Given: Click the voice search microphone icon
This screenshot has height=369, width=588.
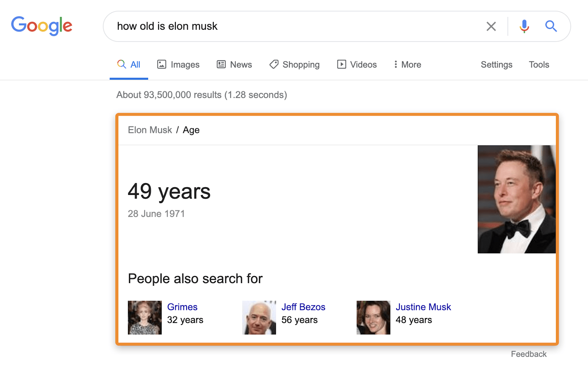Looking at the screenshot, I should 524,26.
